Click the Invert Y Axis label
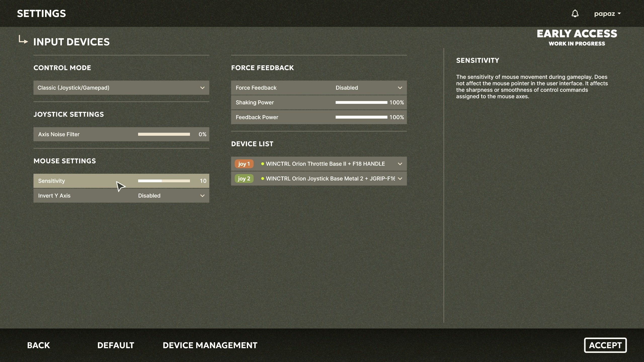 pos(54,196)
